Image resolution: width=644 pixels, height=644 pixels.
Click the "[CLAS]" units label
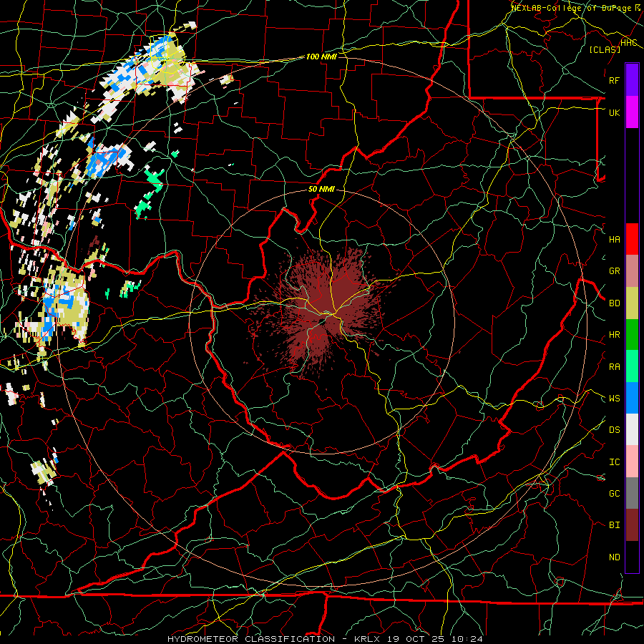(x=605, y=49)
